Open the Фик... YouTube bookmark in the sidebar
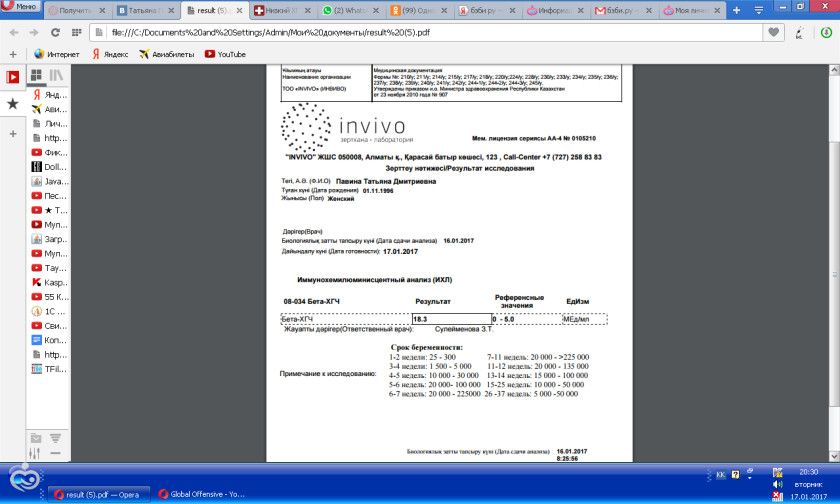840x504 pixels. [x=49, y=153]
